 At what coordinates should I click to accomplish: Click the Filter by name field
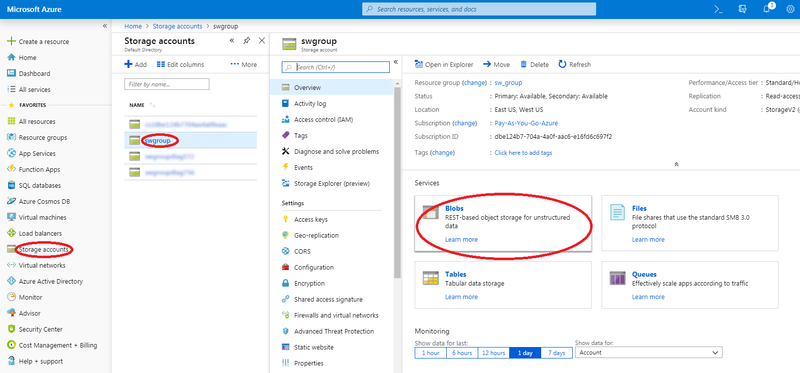coord(167,84)
